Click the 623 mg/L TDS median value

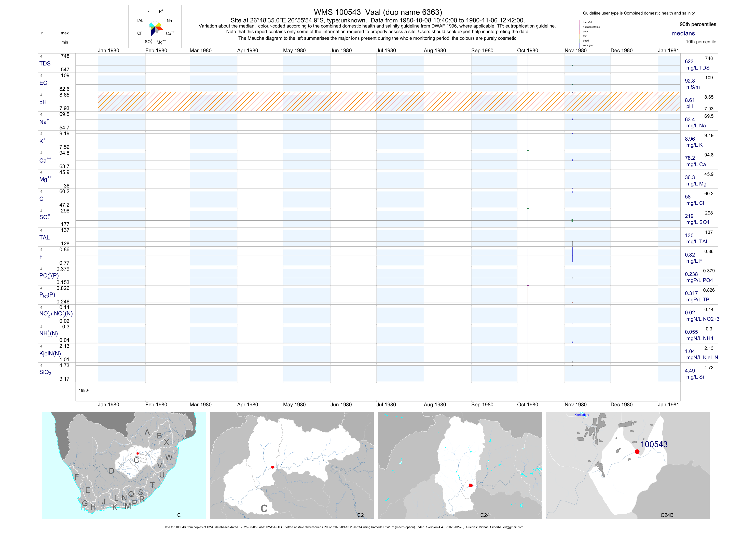point(689,61)
